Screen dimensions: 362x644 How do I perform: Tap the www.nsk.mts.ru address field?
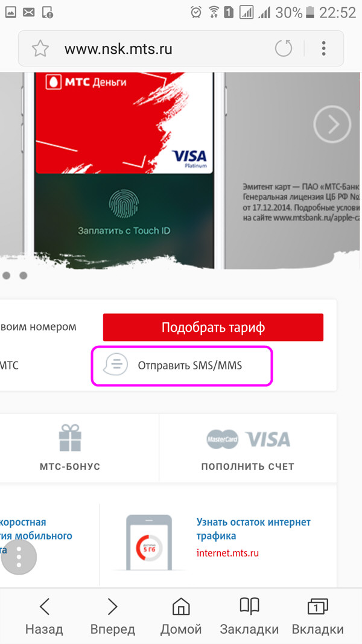click(x=118, y=49)
